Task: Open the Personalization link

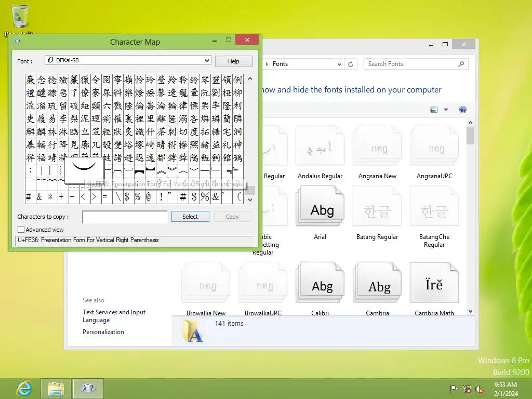Action: [103, 332]
